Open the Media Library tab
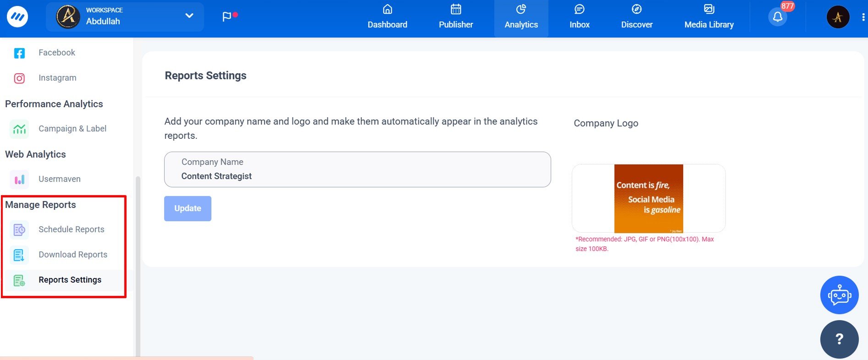This screenshot has height=360, width=868. tap(708, 17)
